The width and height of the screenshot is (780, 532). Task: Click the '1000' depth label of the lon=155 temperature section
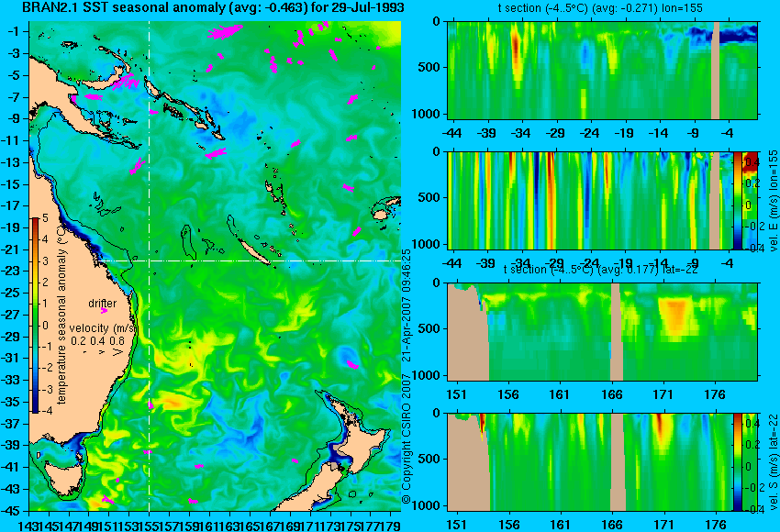[427, 114]
